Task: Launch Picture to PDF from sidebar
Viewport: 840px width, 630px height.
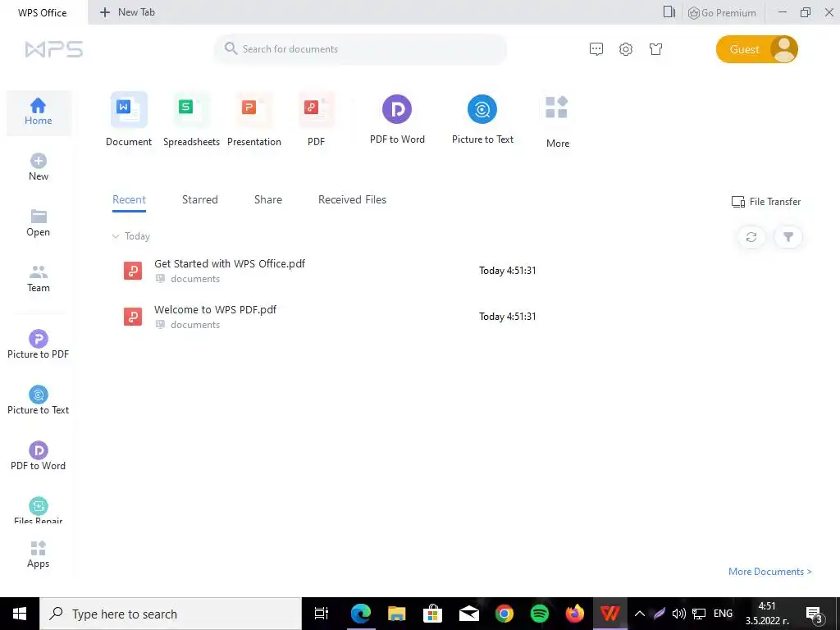Action: tap(38, 345)
